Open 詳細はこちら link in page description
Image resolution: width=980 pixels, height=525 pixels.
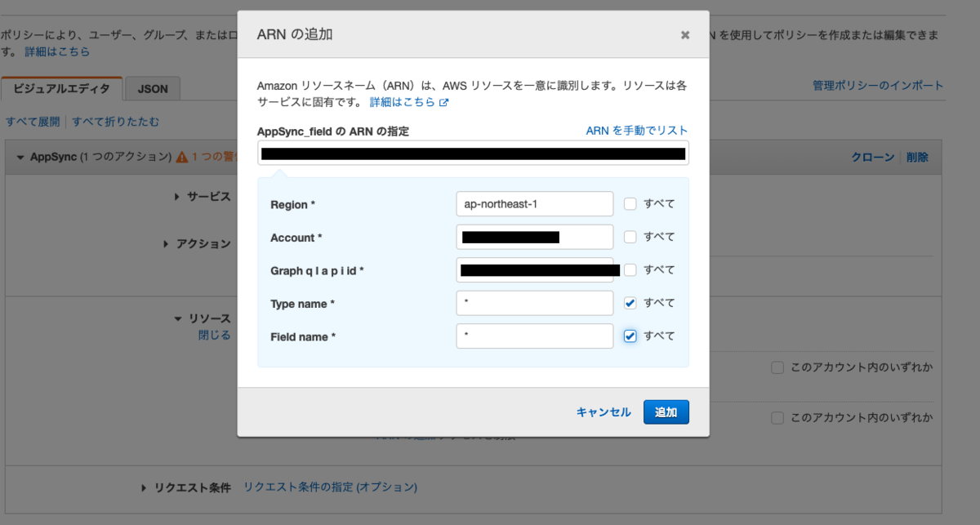57,51
